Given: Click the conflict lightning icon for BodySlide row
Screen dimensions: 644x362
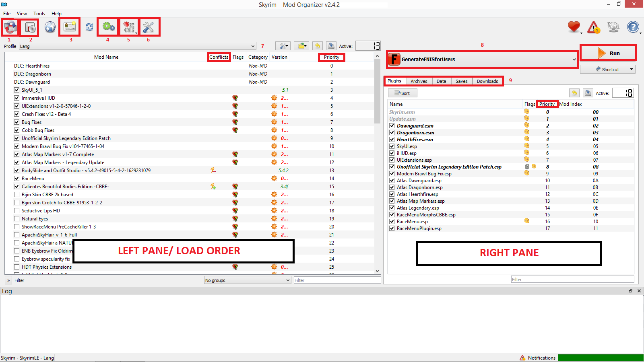Looking at the screenshot, I should pos(213,170).
